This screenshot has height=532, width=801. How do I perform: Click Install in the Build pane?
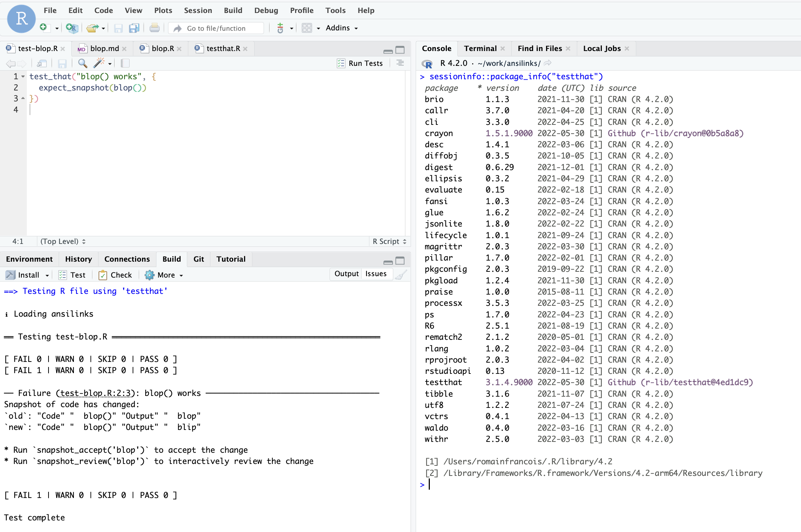pyautogui.click(x=27, y=275)
